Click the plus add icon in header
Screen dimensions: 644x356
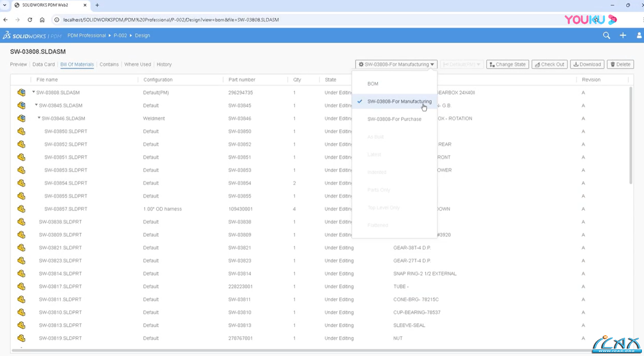pyautogui.click(x=623, y=36)
